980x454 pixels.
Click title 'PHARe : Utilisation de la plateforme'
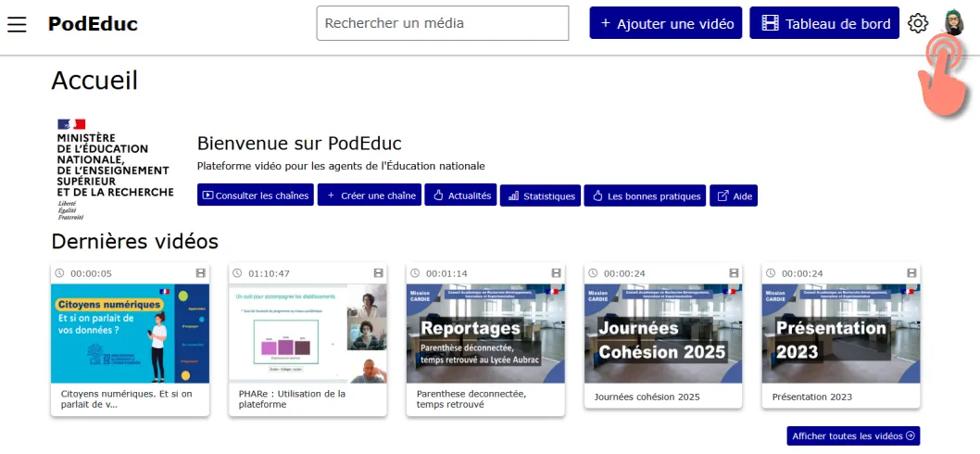292,399
